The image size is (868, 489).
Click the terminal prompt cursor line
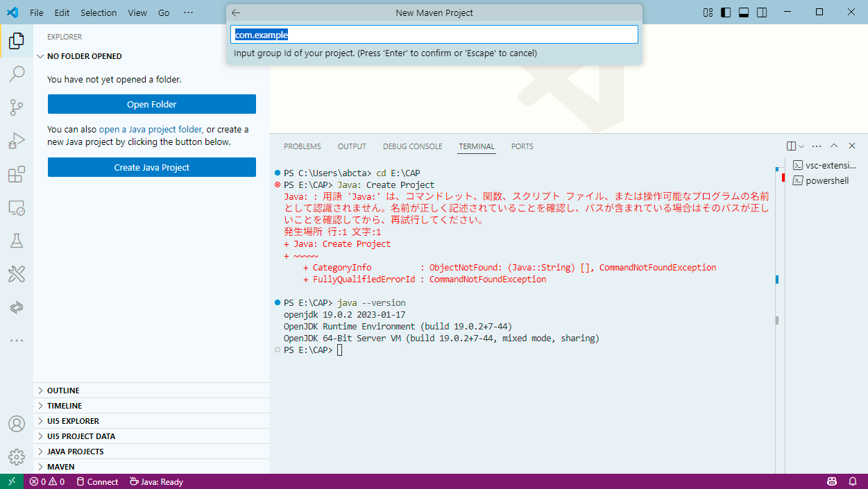pos(313,350)
